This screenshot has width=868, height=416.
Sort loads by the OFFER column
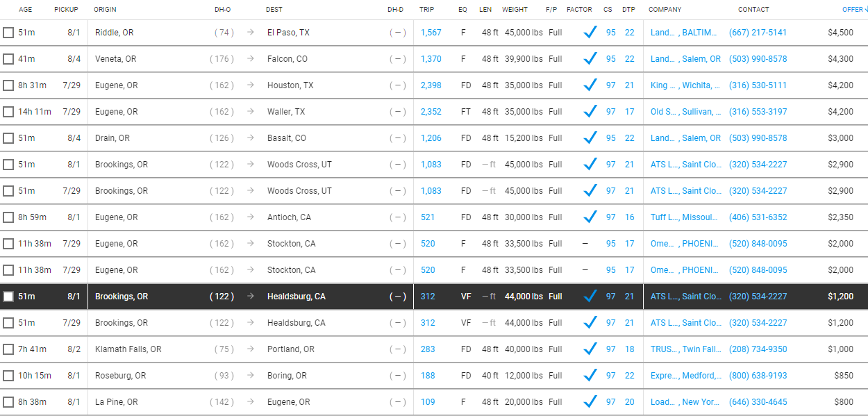click(853, 10)
